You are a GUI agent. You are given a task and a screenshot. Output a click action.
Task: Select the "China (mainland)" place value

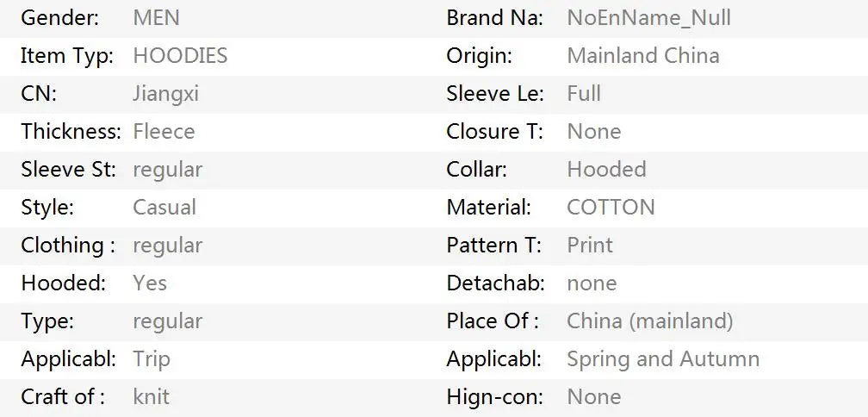click(649, 321)
